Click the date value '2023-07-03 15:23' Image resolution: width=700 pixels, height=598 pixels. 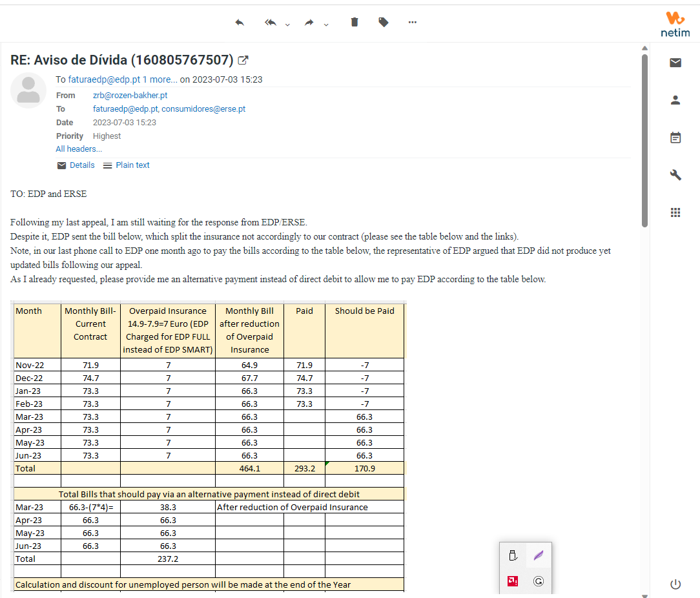[125, 122]
